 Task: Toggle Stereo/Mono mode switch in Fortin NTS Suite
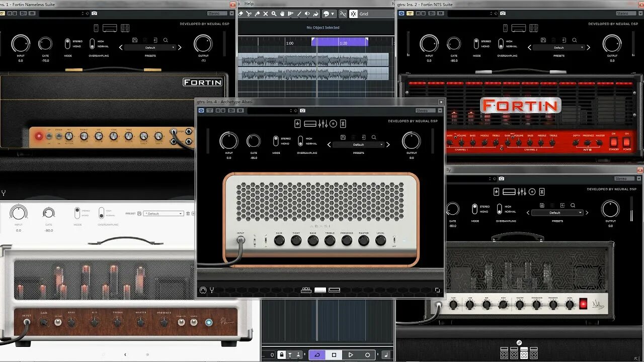[476, 45]
